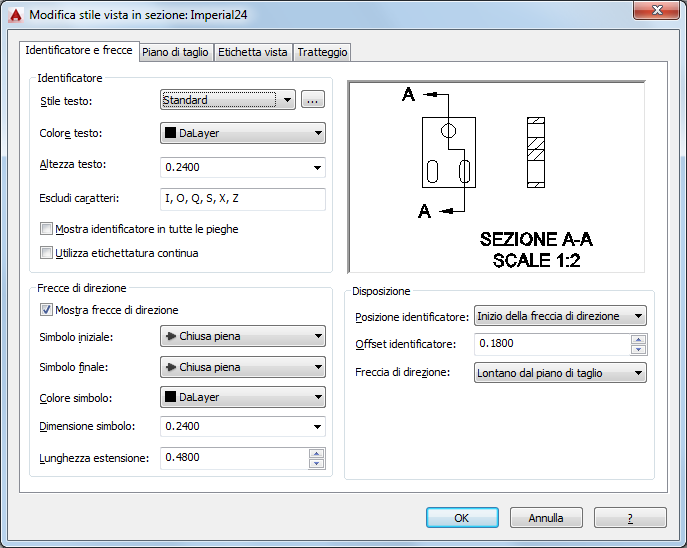The height and width of the screenshot is (548, 687).
Task: Enable Mostra identificatore in tutte le pieghe
Action: click(x=46, y=229)
